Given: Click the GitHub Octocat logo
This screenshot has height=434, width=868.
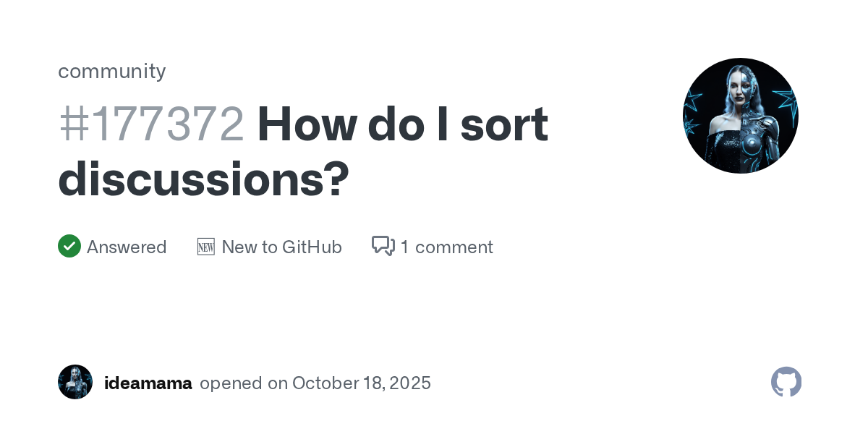Looking at the screenshot, I should [786, 382].
